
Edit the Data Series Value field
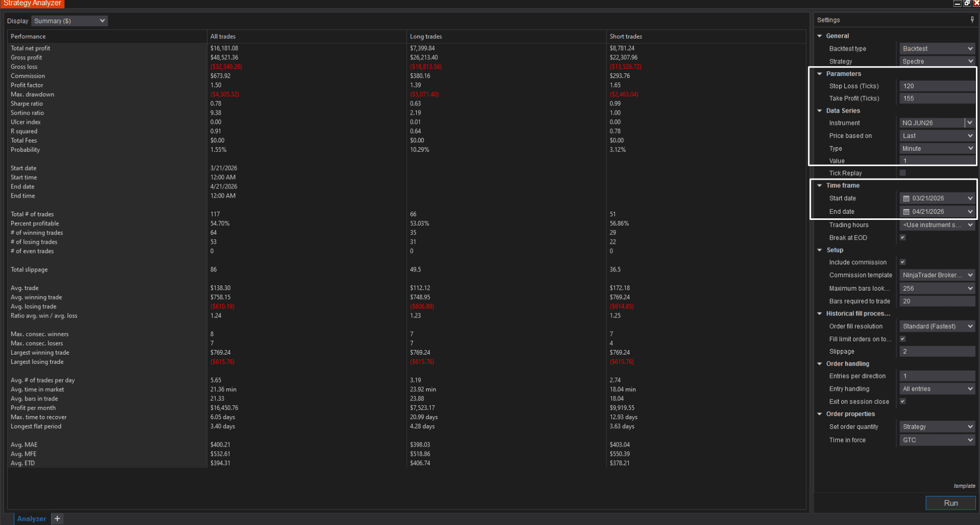tap(937, 161)
